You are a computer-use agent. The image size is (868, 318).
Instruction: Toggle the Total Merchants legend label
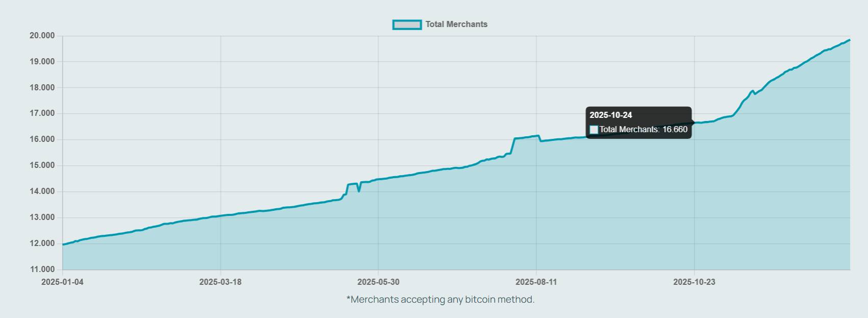(456, 25)
